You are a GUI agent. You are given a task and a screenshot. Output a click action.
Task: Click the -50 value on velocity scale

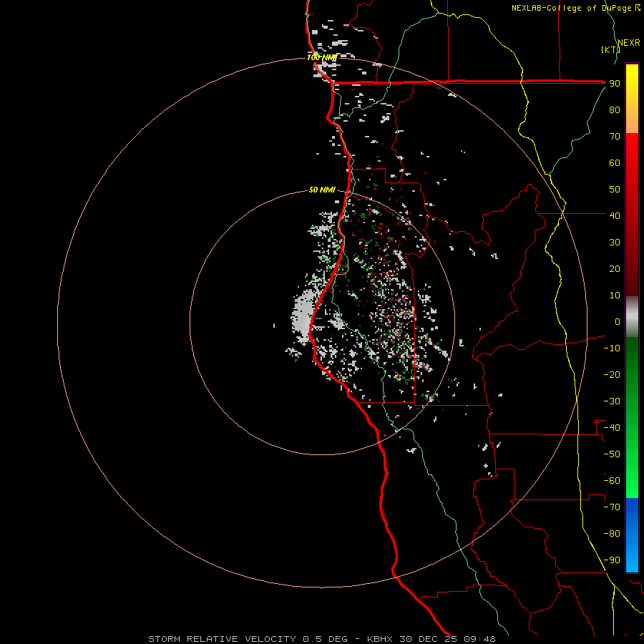pyautogui.click(x=612, y=454)
